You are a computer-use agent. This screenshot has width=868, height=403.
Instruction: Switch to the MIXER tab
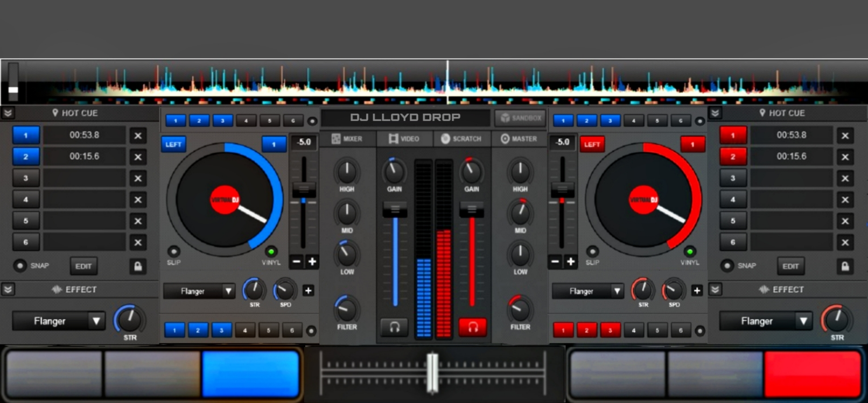[347, 139]
